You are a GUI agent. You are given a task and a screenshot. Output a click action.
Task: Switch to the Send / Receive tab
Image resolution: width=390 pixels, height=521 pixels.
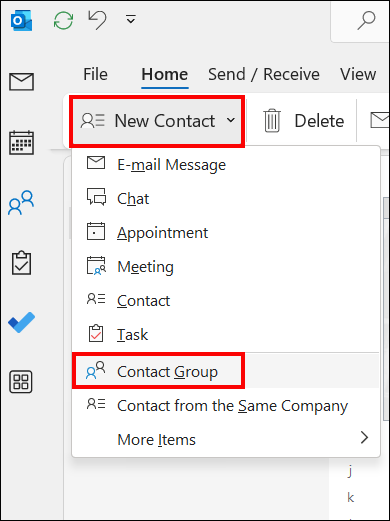tap(264, 74)
